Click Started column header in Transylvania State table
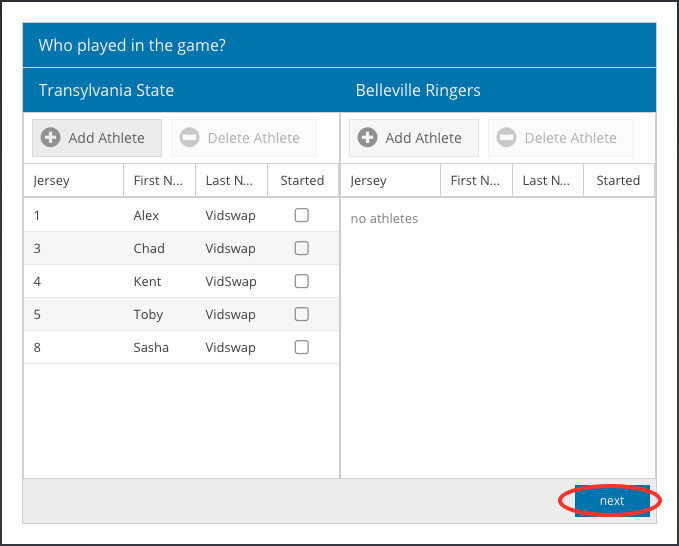 pos(303,181)
